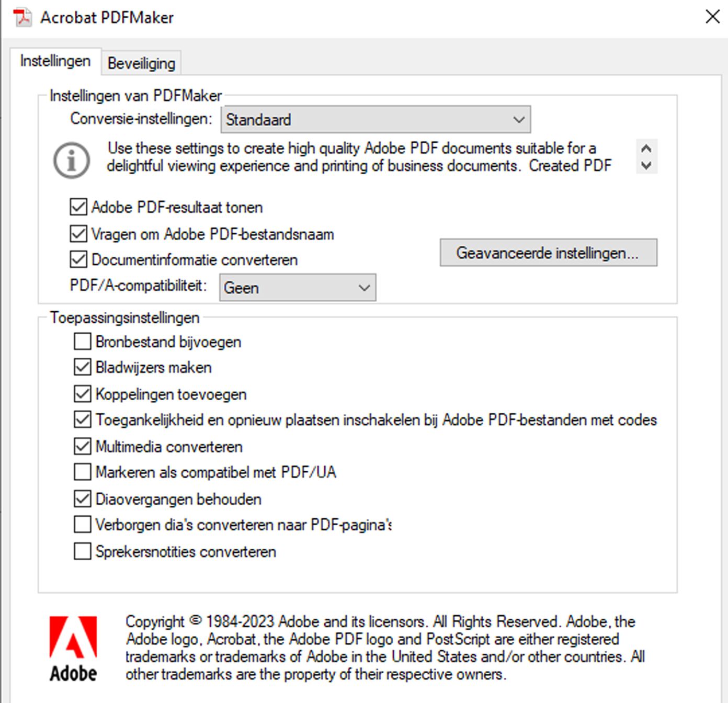The height and width of the screenshot is (703, 728).
Task: Enable Bronbestand bijvoegen
Action: tap(83, 342)
